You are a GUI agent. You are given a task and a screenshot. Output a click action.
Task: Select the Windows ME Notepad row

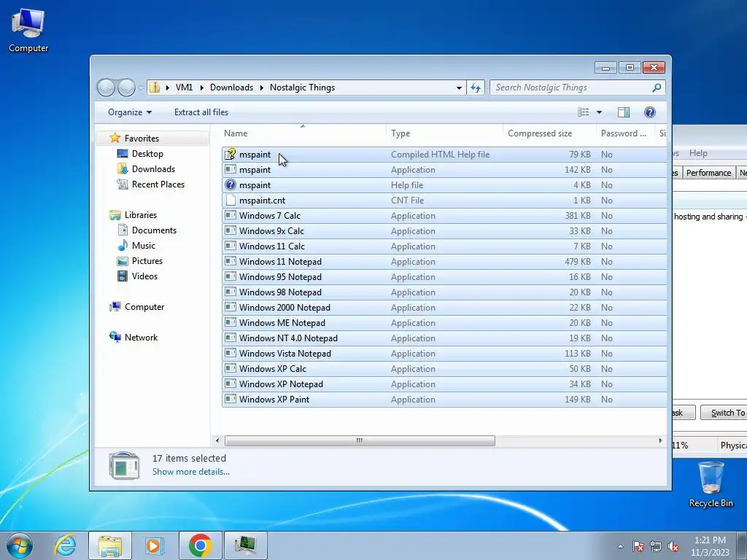click(444, 323)
